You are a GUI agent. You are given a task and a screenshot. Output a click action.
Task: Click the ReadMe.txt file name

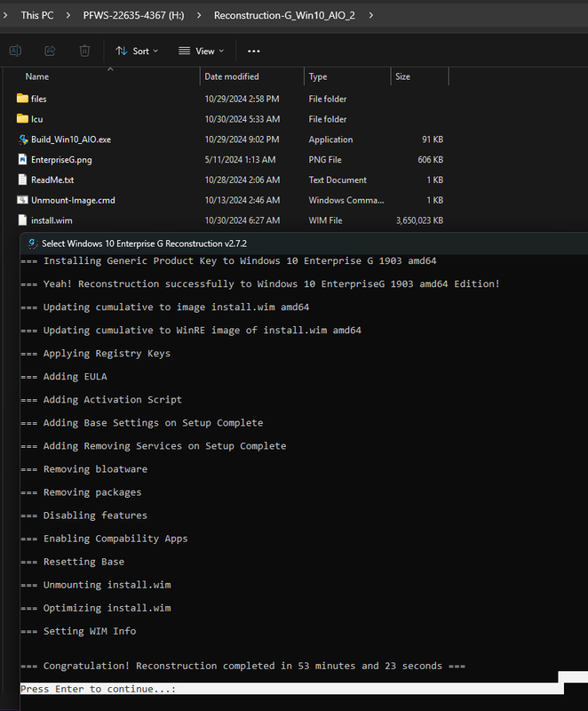point(52,180)
